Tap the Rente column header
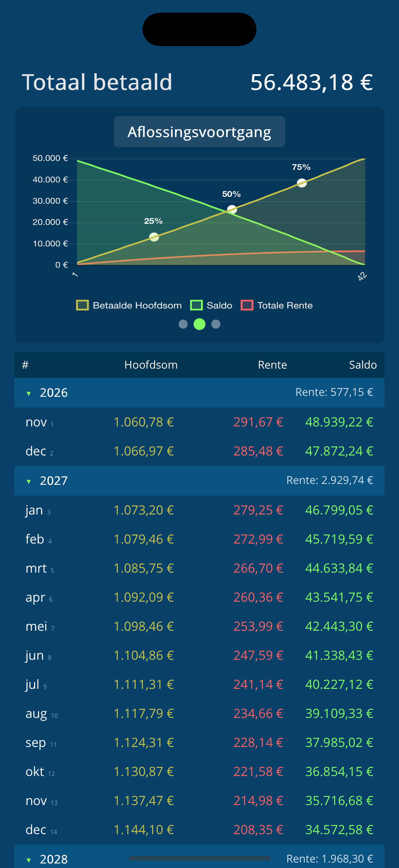The height and width of the screenshot is (868, 399). coord(273,365)
